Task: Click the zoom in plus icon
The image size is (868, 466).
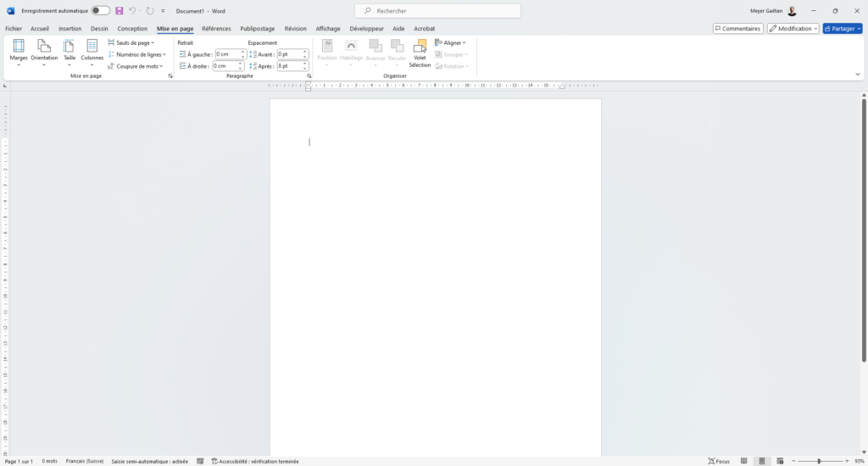Action: tap(847, 461)
